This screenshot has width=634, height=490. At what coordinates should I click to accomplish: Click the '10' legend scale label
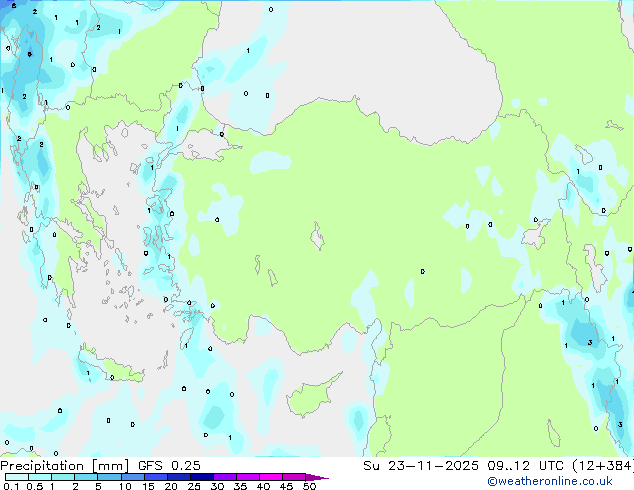125,486
